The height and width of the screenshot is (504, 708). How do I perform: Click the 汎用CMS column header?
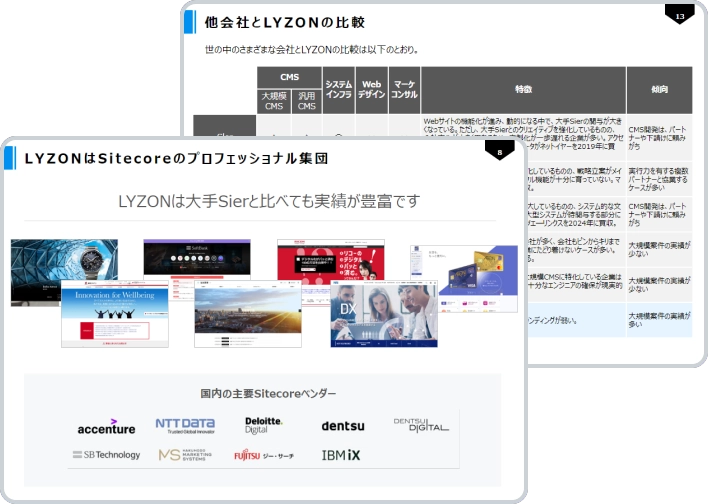point(307,101)
